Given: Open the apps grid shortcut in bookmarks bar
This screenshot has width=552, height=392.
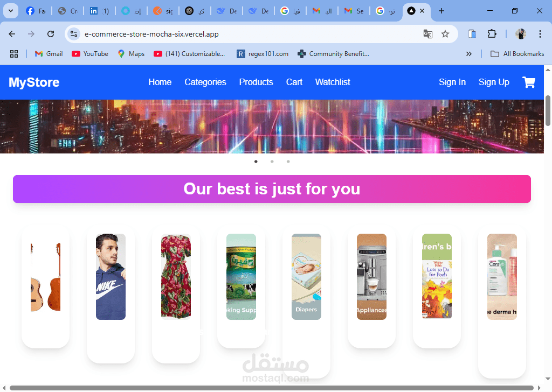Looking at the screenshot, I should coord(14,54).
